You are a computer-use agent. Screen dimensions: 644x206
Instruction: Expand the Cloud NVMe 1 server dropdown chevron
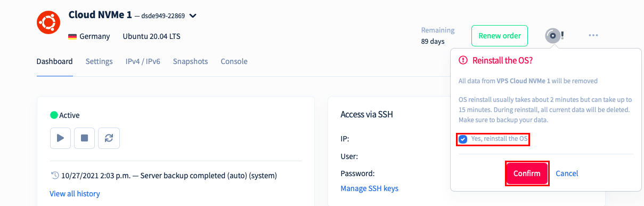[193, 16]
